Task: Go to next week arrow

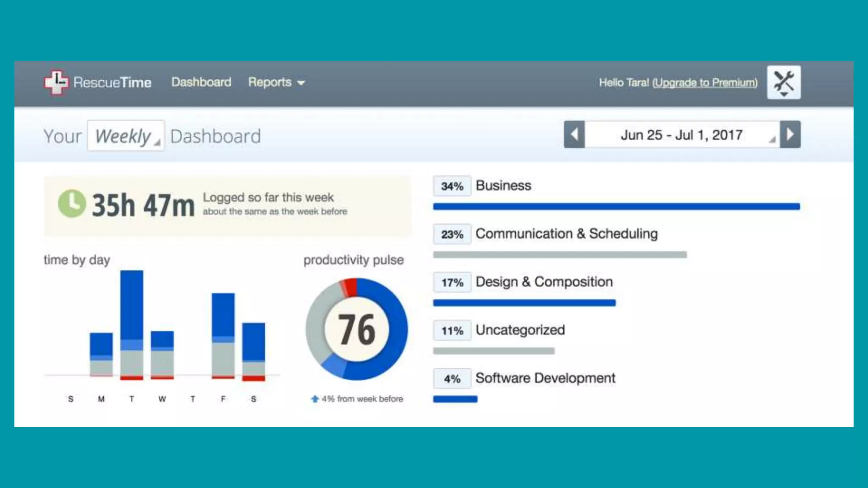Action: 790,135
